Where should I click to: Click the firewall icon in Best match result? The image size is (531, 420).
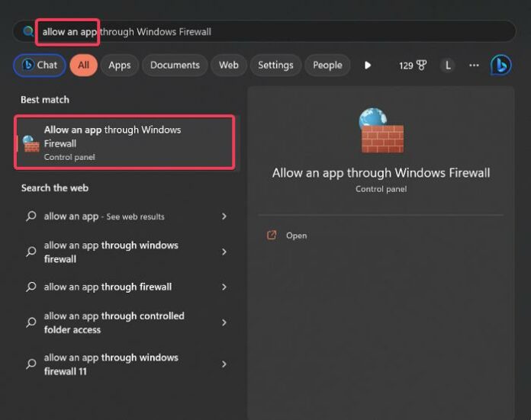pyautogui.click(x=31, y=143)
